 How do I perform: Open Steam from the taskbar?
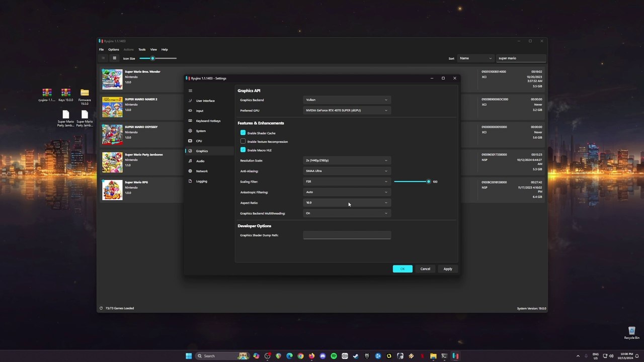356,356
